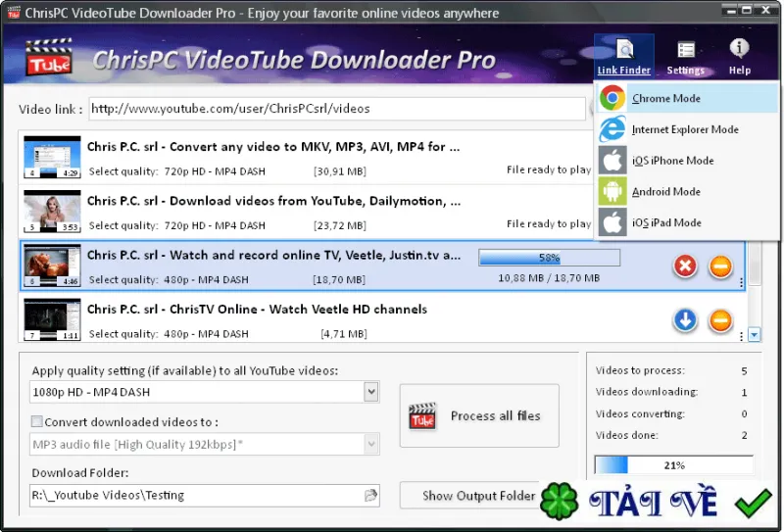The image size is (784, 532).
Task: Change 480p quality of Watch and record item
Action: coord(206,279)
